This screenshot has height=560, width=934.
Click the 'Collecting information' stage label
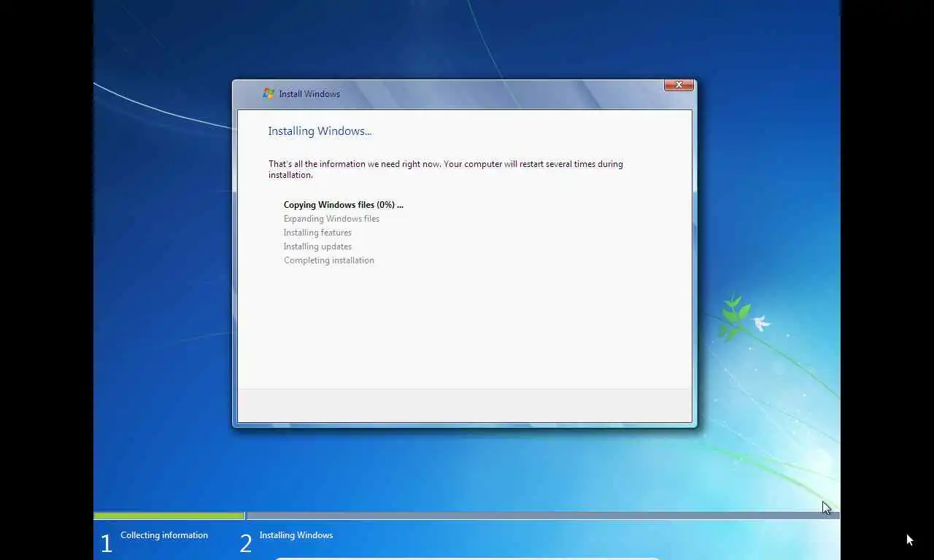[164, 535]
